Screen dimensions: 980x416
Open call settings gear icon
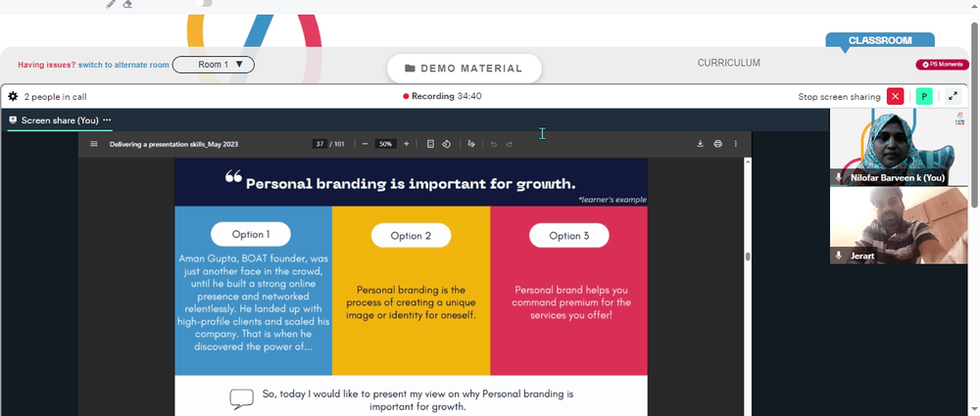tap(13, 96)
